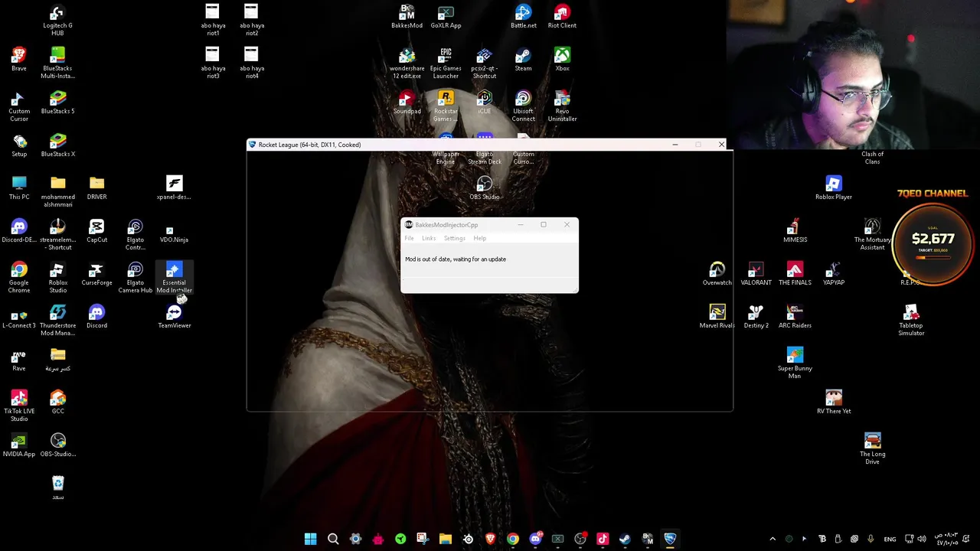Open xpanel-des desktop shortcut
The width and height of the screenshot is (980, 551).
pos(174,188)
